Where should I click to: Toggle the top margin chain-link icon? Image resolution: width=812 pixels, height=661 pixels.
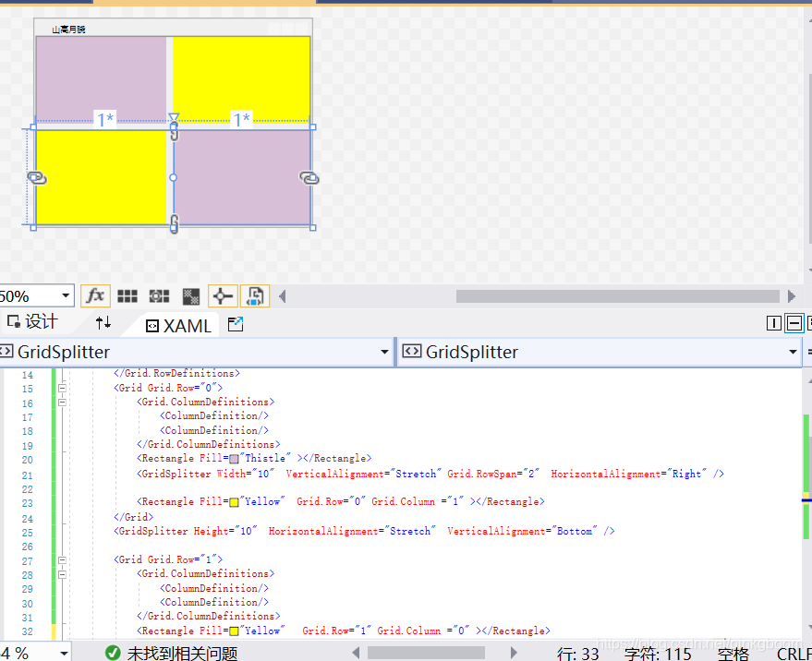[x=174, y=131]
